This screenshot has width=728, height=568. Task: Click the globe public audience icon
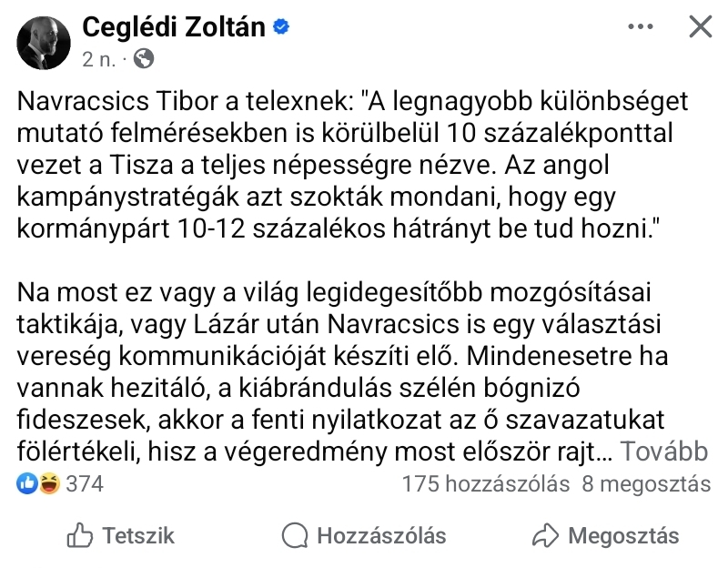click(144, 60)
